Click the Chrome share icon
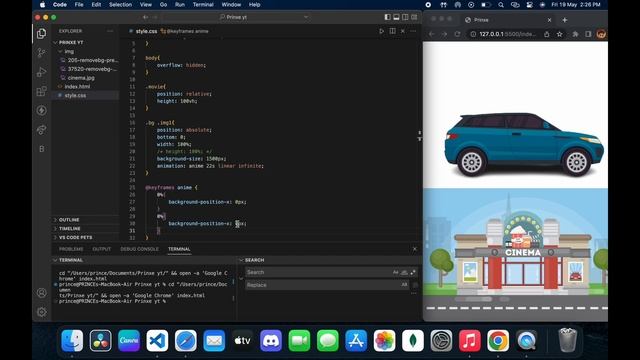Viewport: 640px width, 360px height. click(547, 34)
